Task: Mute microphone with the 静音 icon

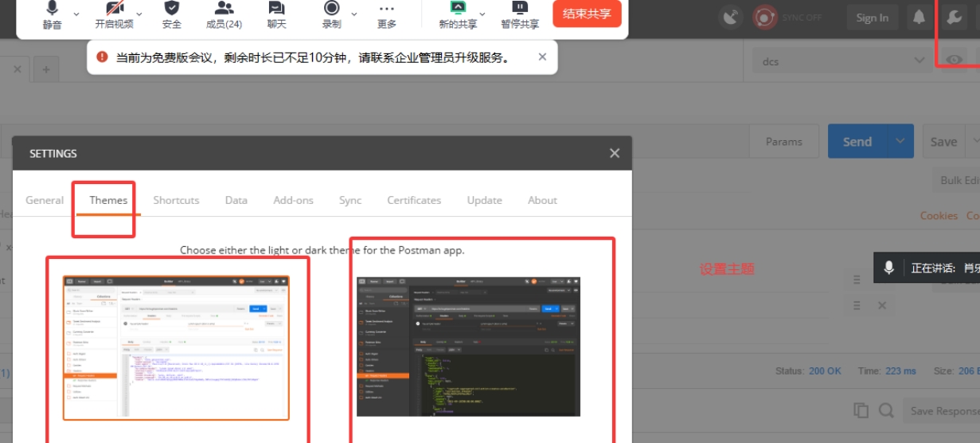Action: [52, 10]
